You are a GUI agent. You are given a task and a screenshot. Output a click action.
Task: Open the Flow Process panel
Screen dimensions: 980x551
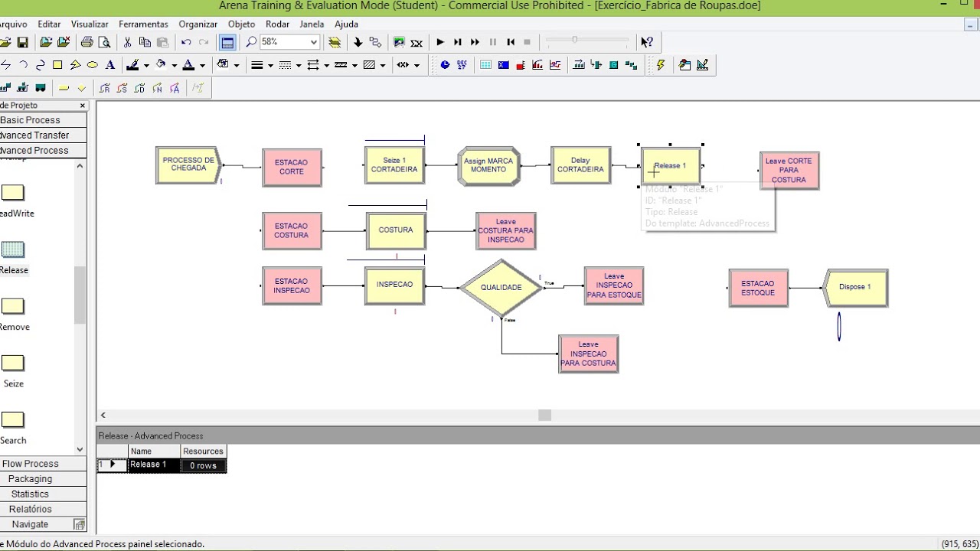(x=43, y=464)
